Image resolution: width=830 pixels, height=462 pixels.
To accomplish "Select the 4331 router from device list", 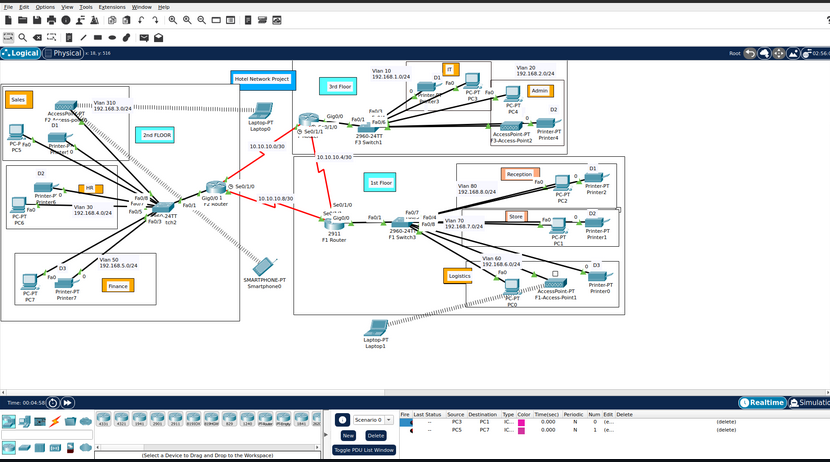I will point(103,419).
